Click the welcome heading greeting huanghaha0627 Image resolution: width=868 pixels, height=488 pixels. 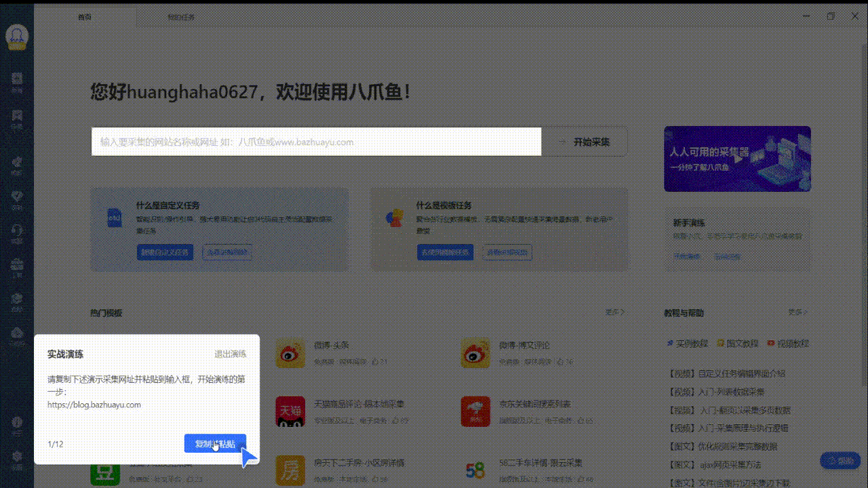pos(251,91)
